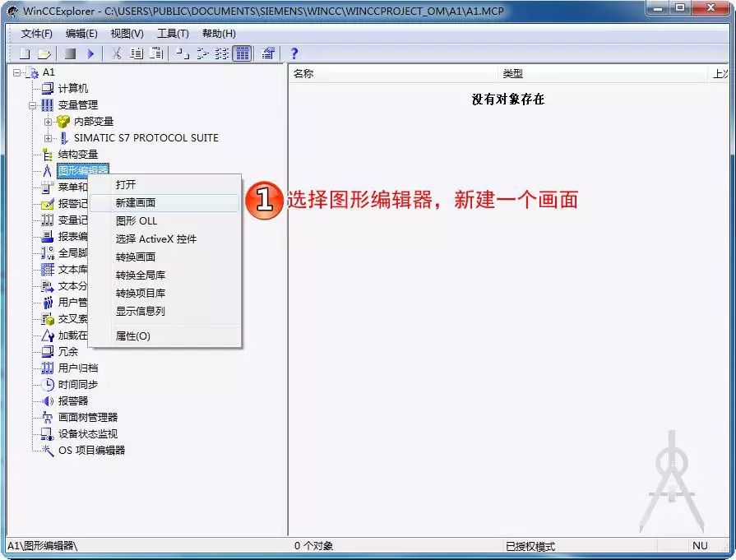Expand the 内部变量 tree node
Image resolution: width=736 pixels, height=560 pixels.
click(x=48, y=122)
